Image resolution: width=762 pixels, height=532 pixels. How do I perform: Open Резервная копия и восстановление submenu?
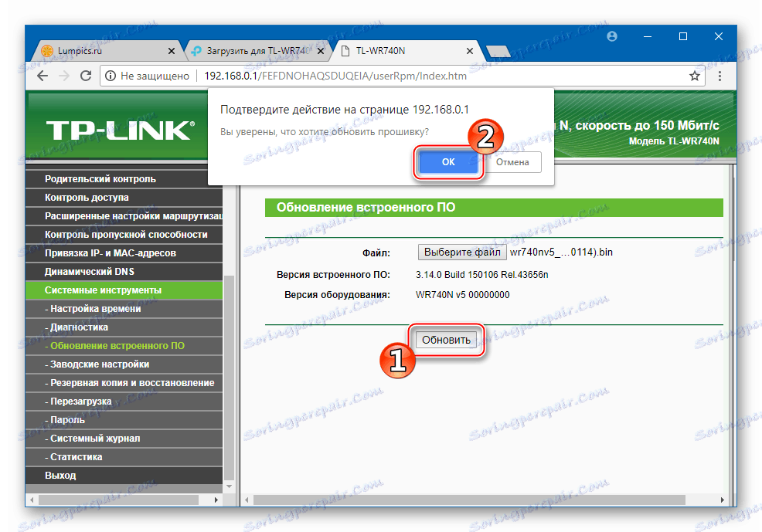pyautogui.click(x=124, y=382)
